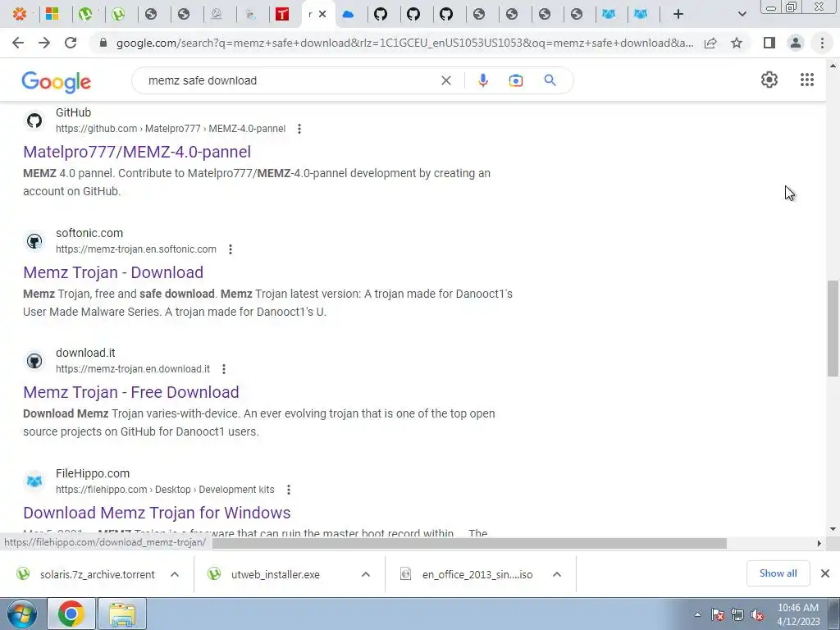840x630 pixels.
Task: Click Show all downloads button
Action: click(x=778, y=573)
